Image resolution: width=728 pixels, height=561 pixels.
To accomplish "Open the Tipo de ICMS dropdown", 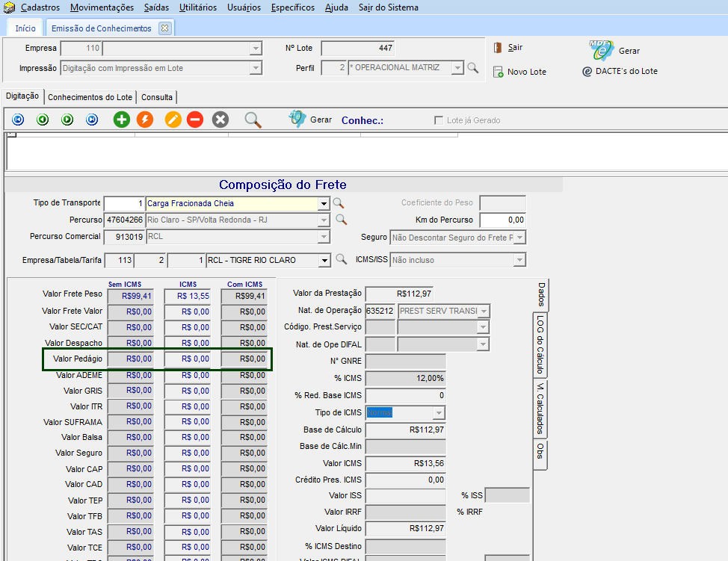I will (x=439, y=413).
